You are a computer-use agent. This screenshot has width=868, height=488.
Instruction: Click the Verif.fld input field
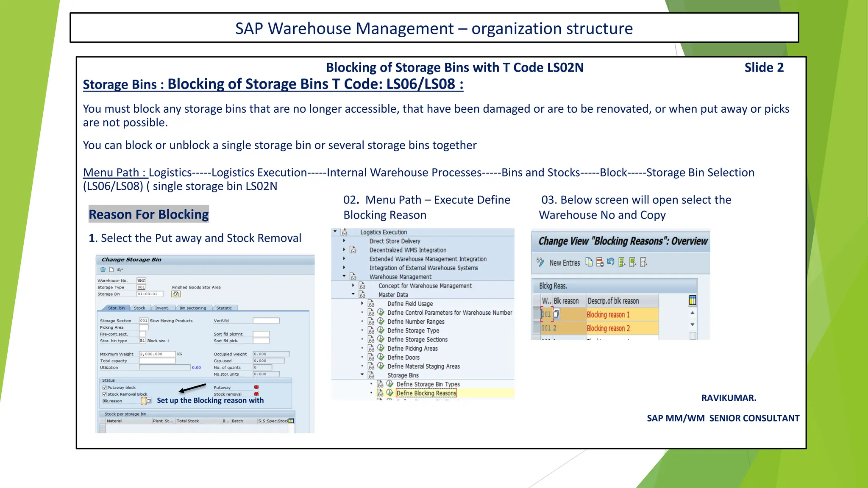266,321
